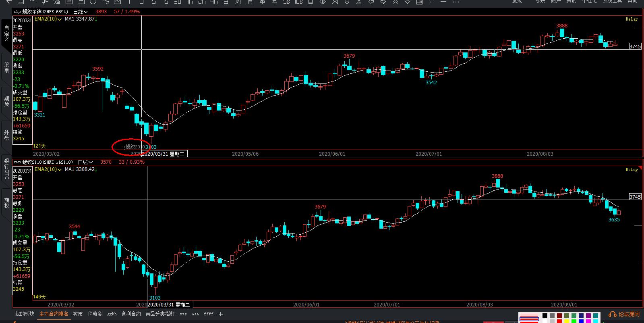This screenshot has width=644, height=323.
Task: Pick the purple color swatch
Action: 588,316
